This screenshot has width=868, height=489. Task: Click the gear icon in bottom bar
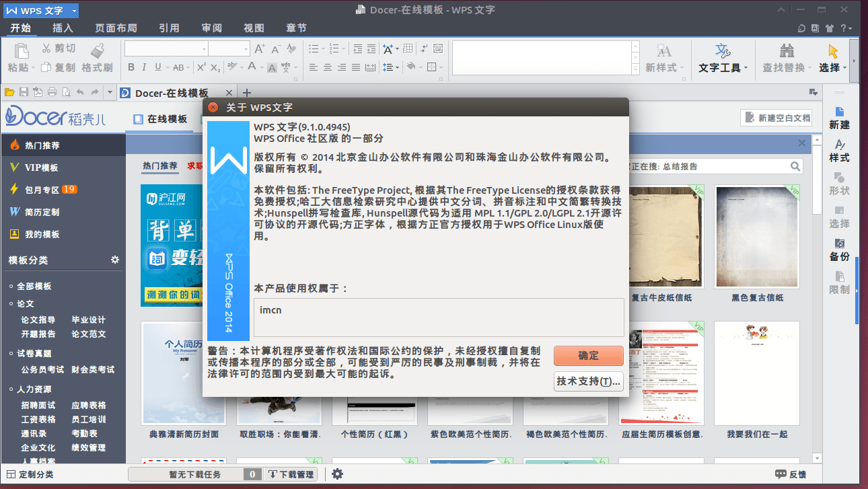(337, 474)
